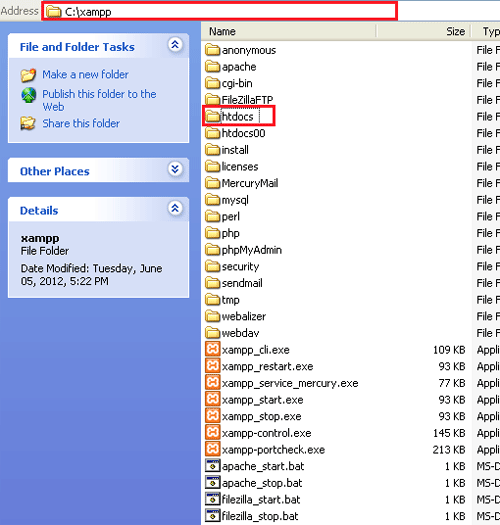Viewport: 500px width, 525px height.
Task: Click the Make a new folder icon
Action: tap(28, 75)
